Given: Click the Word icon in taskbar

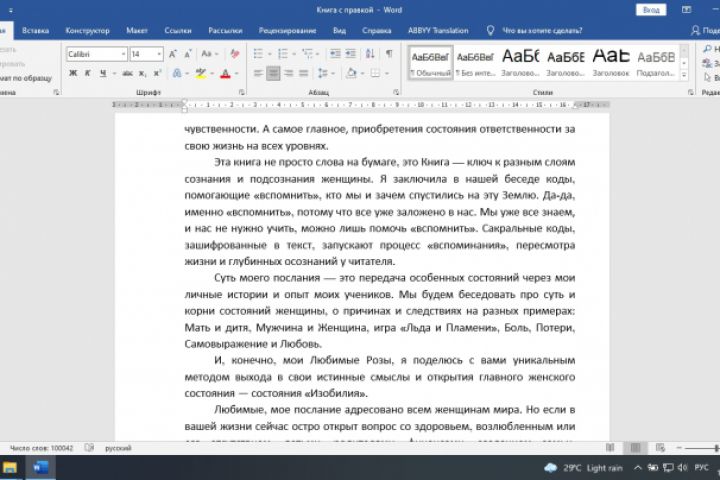Looking at the screenshot, I should (x=40, y=468).
